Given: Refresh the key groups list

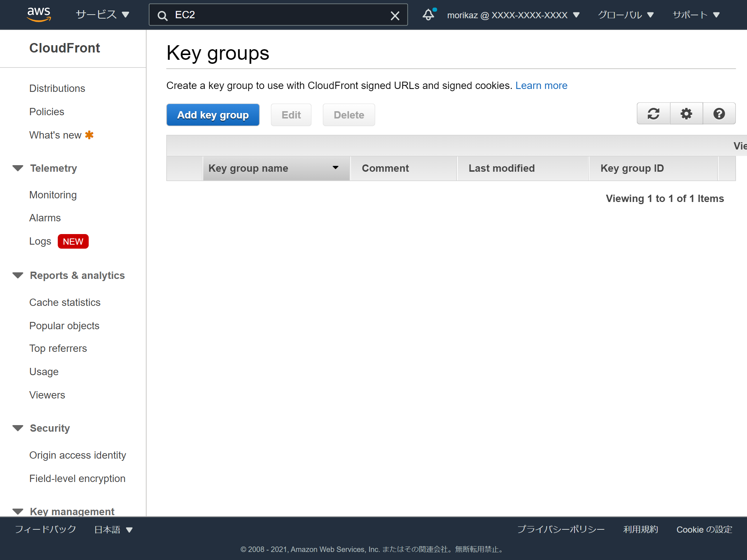Looking at the screenshot, I should [x=653, y=113].
